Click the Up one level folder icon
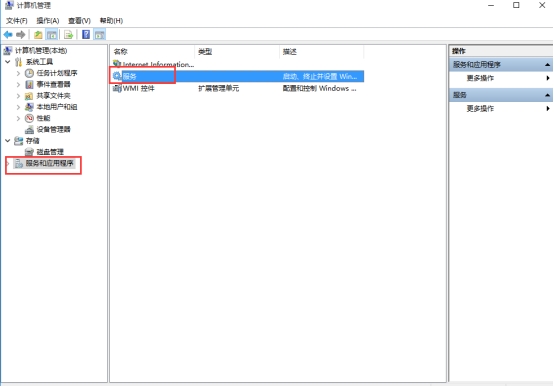 click(38, 35)
